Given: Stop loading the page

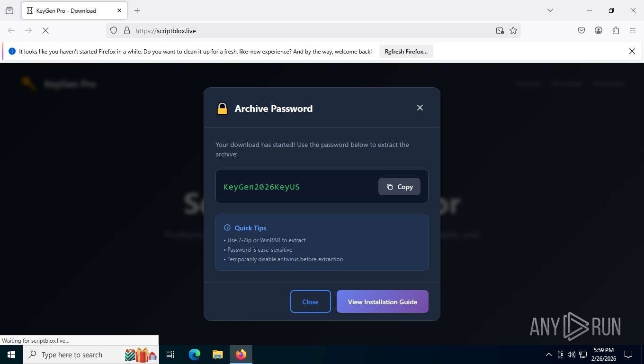Looking at the screenshot, I should tap(45, 30).
